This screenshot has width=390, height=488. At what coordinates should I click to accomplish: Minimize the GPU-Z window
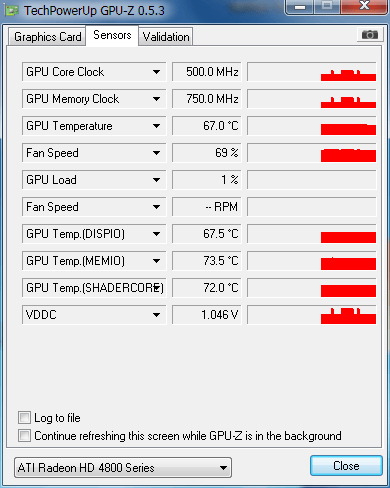(x=300, y=7)
